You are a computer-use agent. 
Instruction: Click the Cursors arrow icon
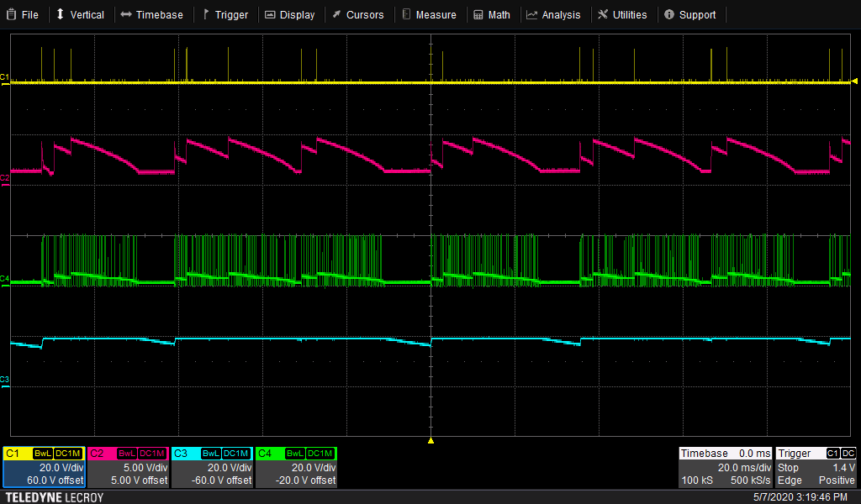coord(336,14)
